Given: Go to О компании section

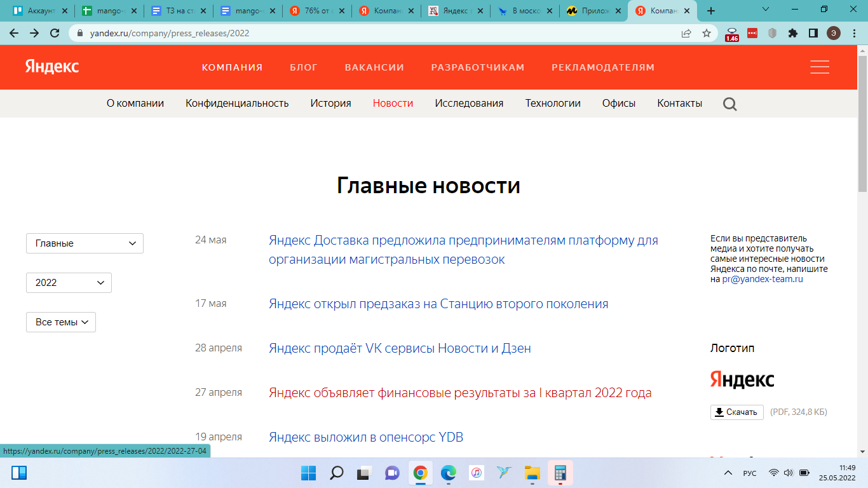Looking at the screenshot, I should [x=135, y=103].
